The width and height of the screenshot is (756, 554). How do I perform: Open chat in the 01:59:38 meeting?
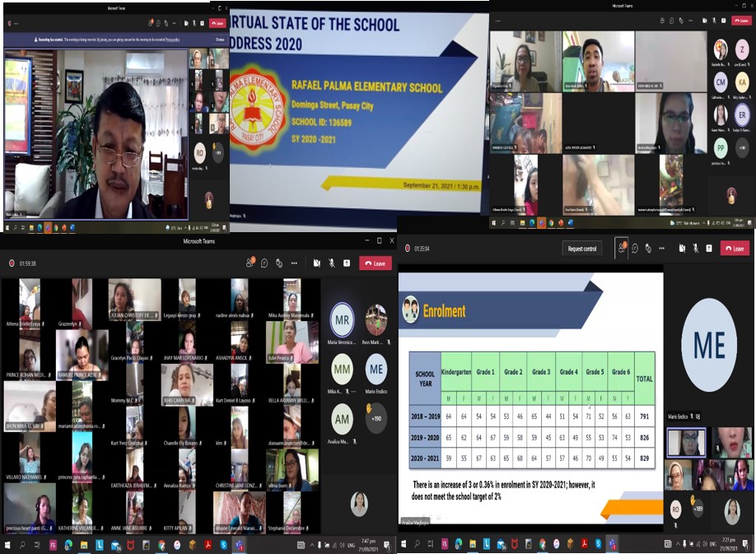(264, 263)
